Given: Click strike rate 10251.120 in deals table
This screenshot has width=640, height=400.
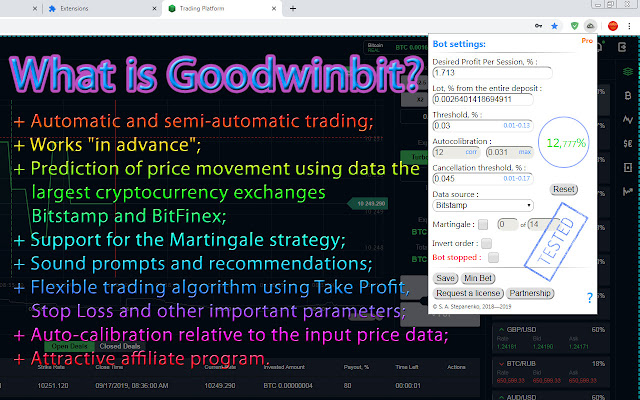Looking at the screenshot, I should pos(53,386).
